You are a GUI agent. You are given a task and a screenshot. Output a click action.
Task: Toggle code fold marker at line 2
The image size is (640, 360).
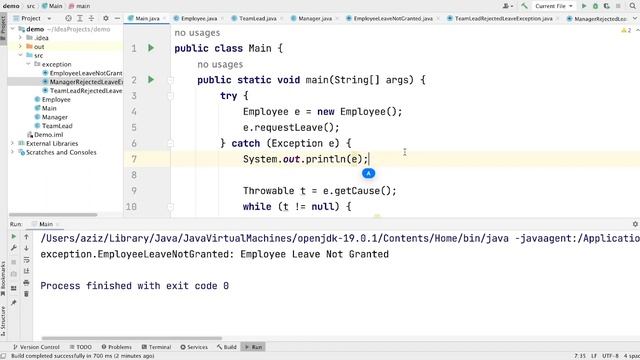coord(171,80)
